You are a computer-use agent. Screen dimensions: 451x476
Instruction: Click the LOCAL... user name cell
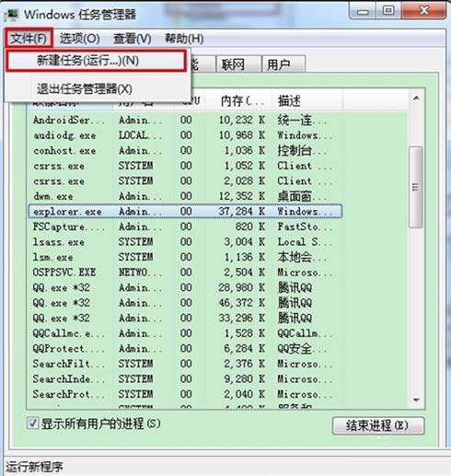[140, 135]
